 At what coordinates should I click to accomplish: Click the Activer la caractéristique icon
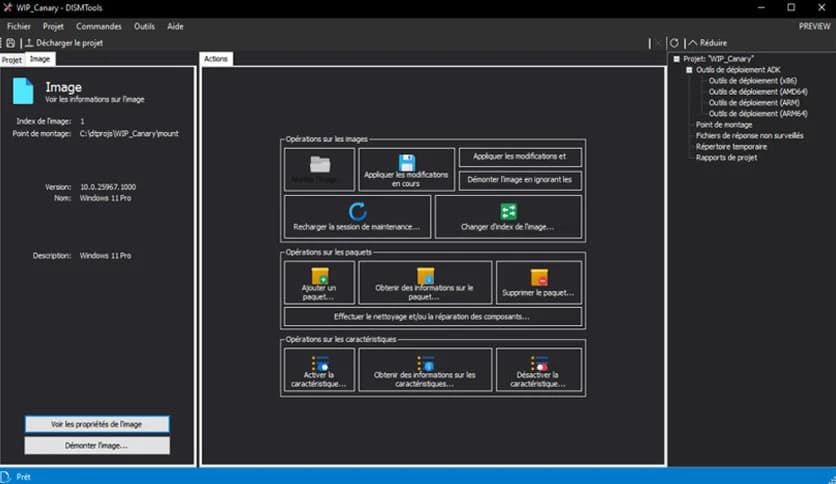click(319, 365)
